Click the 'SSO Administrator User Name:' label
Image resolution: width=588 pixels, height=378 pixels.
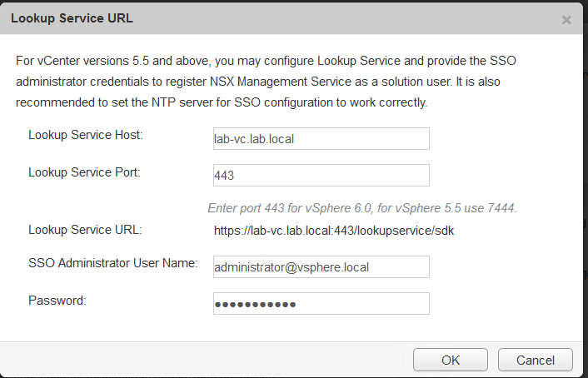click(112, 264)
